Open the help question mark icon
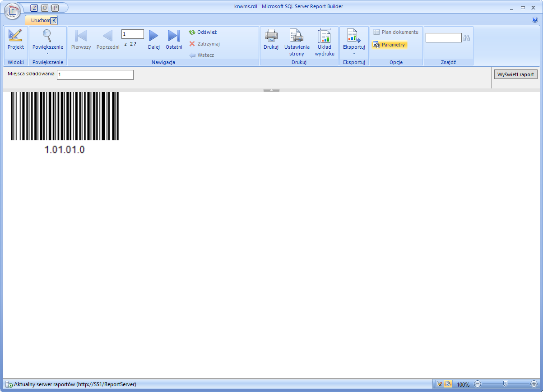The image size is (543, 392). coord(535,20)
